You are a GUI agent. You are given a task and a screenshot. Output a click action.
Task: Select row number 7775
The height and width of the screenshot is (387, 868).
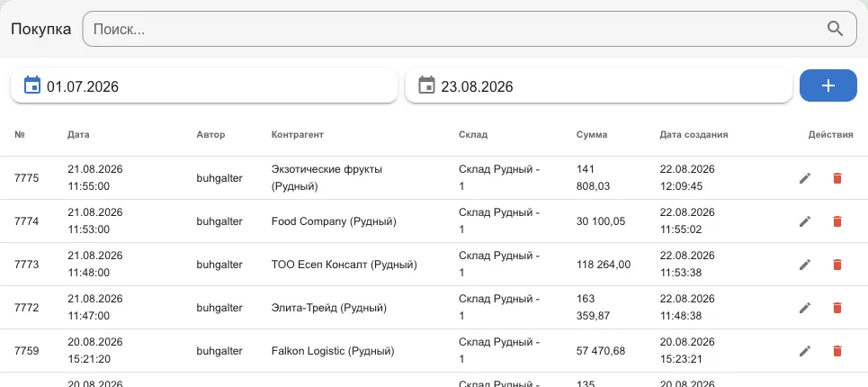tap(27, 178)
